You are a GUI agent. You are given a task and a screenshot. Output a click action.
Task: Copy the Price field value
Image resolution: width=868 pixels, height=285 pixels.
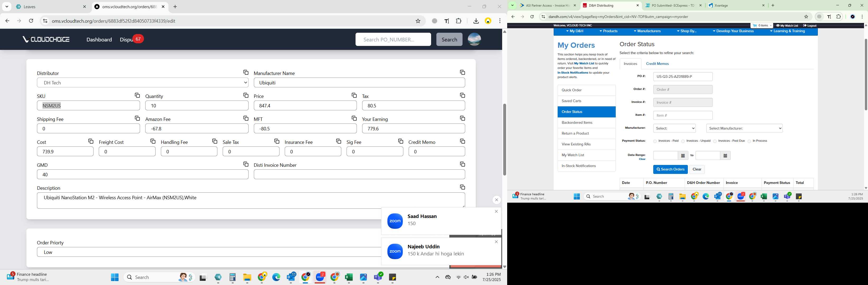tap(354, 95)
